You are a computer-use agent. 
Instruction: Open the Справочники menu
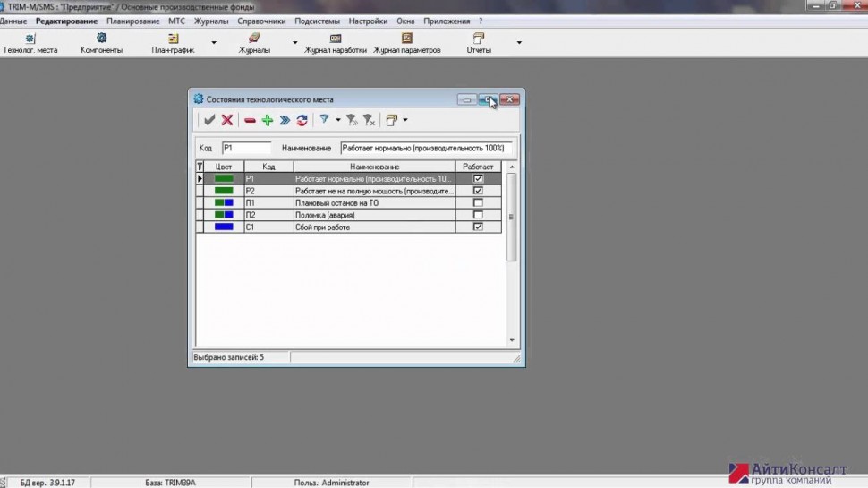[262, 21]
